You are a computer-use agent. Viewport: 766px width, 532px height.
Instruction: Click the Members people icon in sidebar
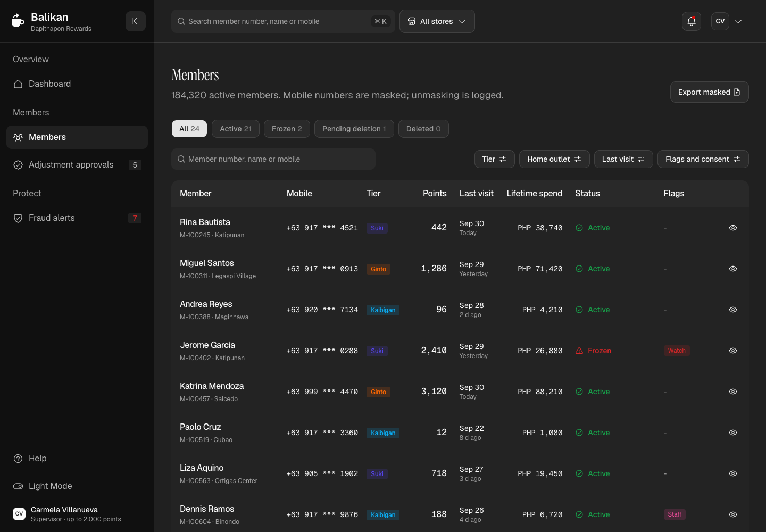[18, 137]
